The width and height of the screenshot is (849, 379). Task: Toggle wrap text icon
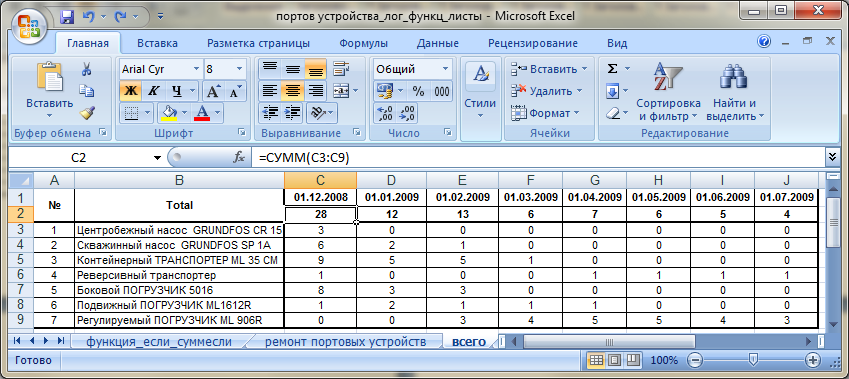coord(341,69)
